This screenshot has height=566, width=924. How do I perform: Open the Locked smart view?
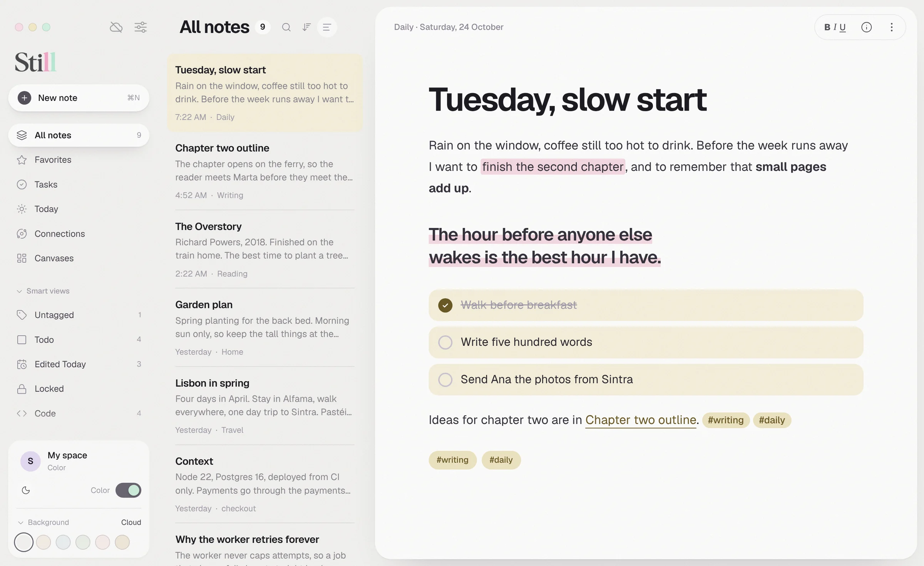tap(79, 389)
